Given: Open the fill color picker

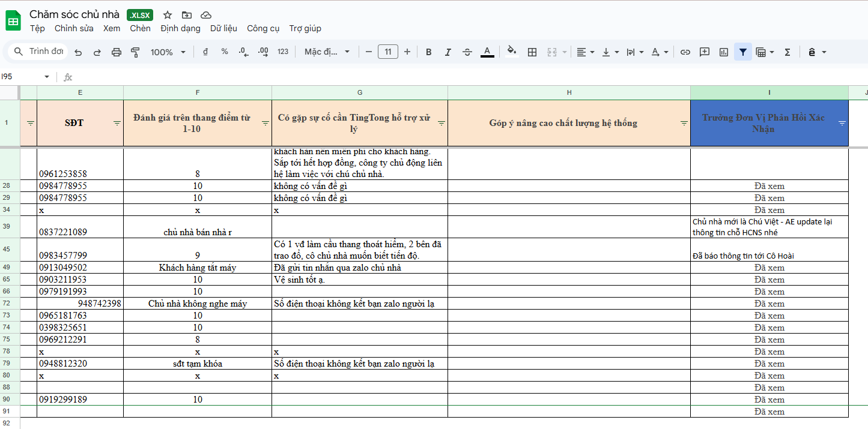Looking at the screenshot, I should click(512, 52).
